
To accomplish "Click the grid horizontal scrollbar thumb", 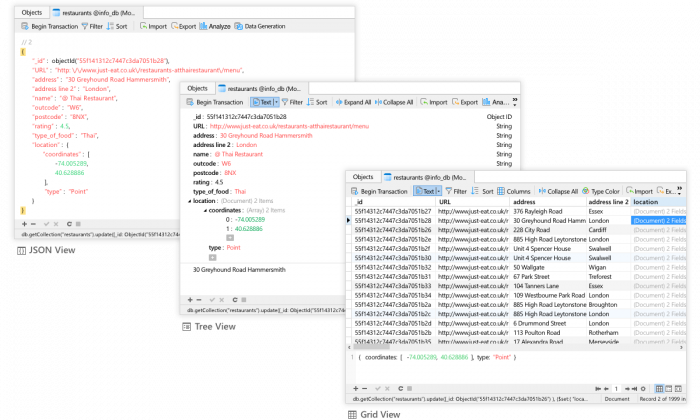I will click(371, 347).
